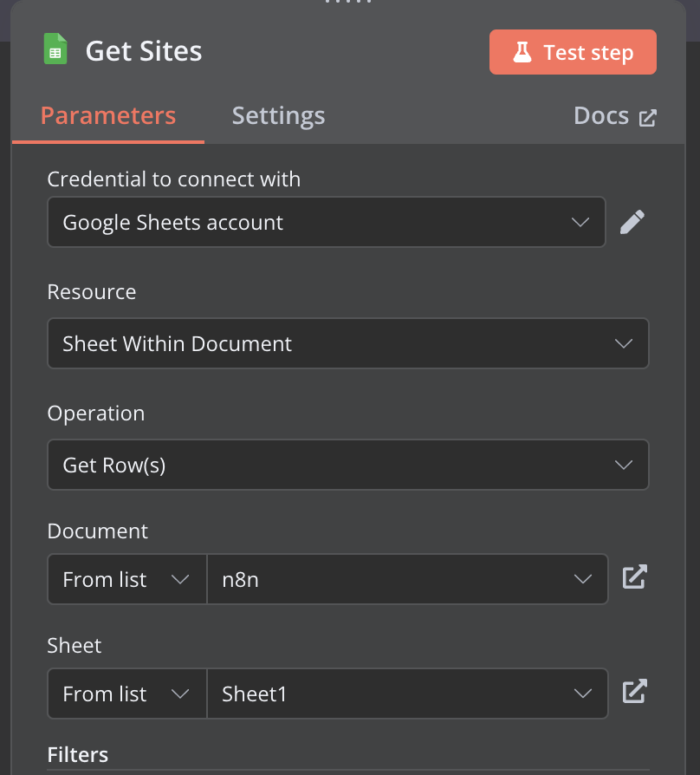This screenshot has height=775, width=700.
Task: Click the external link icon beside Docs
Action: click(x=648, y=118)
